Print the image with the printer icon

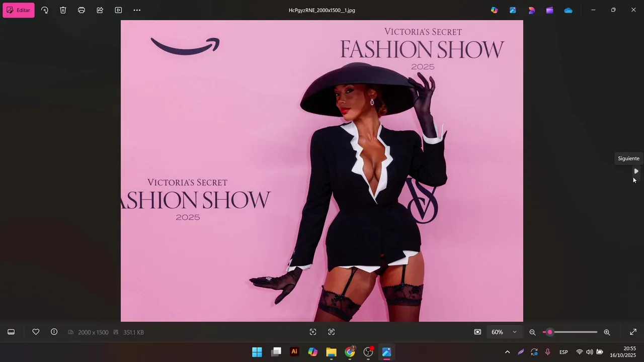tap(82, 10)
